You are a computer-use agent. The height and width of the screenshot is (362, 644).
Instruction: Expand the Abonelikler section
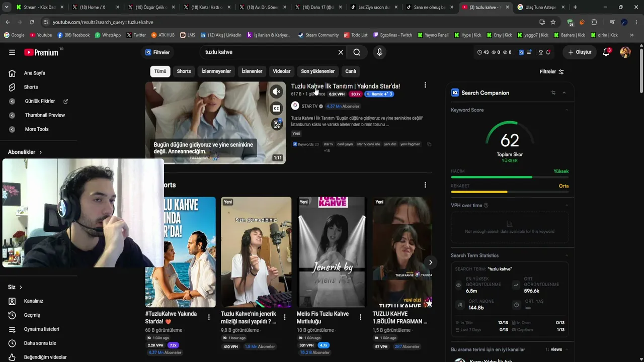[25, 152]
